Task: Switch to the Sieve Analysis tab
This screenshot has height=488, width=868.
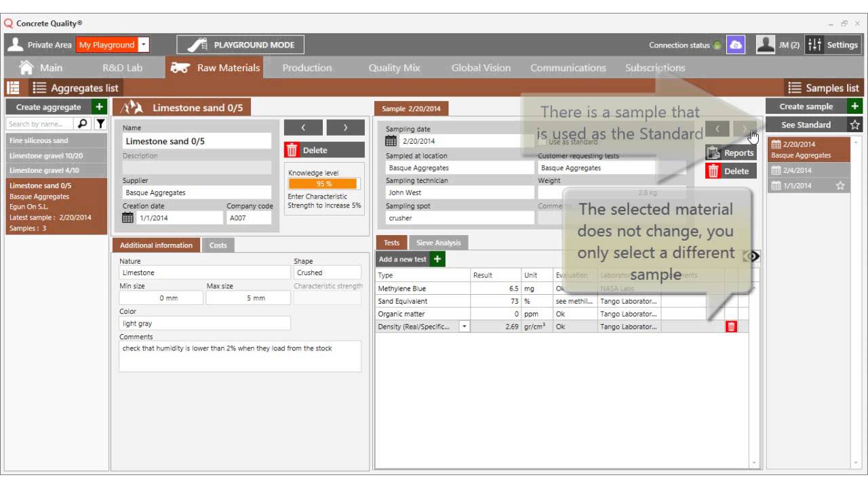Action: 438,243
